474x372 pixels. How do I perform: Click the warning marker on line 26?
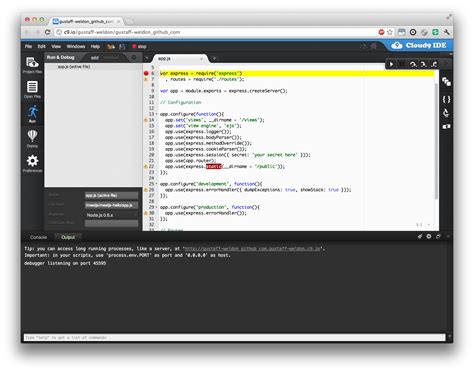pyautogui.click(x=146, y=190)
